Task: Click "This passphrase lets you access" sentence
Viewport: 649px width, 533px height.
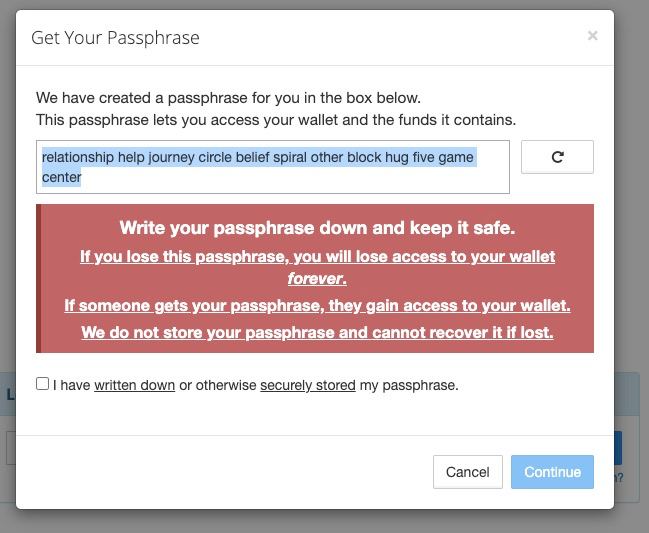Action: (x=276, y=120)
